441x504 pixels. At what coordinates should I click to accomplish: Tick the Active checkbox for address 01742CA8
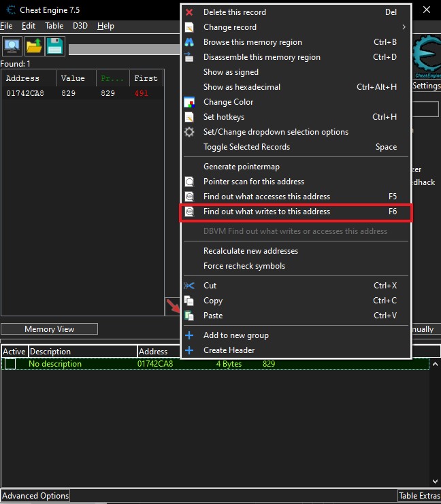tap(10, 364)
